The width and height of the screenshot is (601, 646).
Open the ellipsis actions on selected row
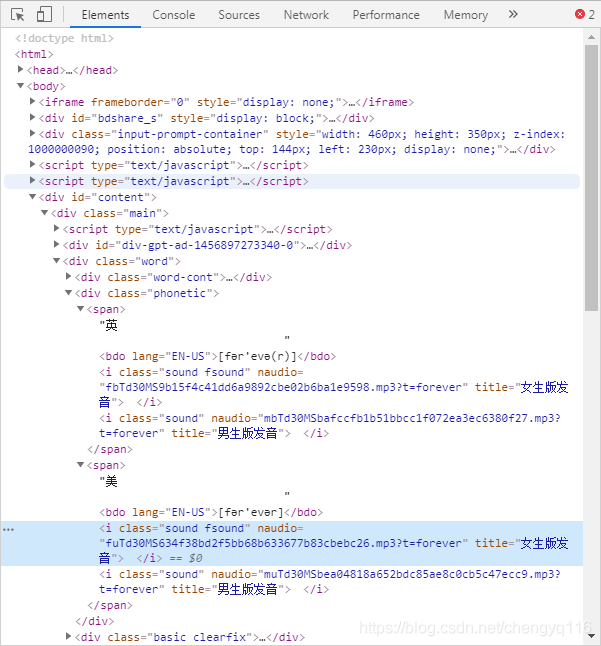(8, 529)
